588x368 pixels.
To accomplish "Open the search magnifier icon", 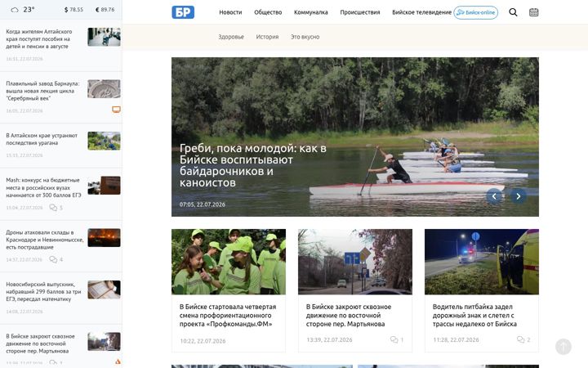I will click(513, 12).
